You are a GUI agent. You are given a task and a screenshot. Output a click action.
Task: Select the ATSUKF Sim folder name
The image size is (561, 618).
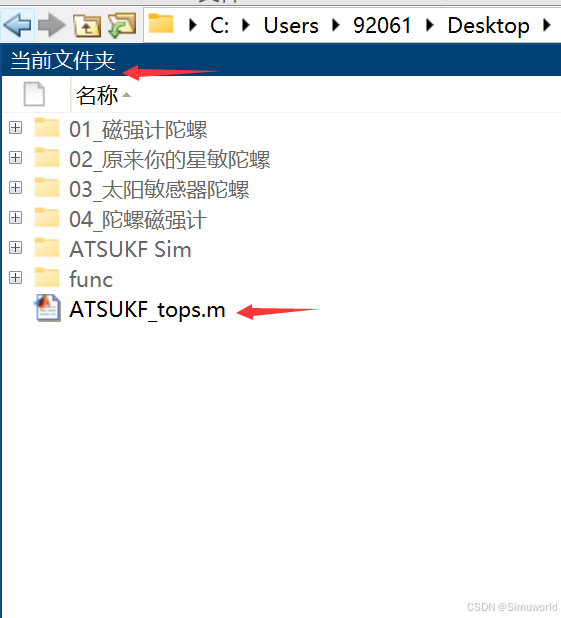[x=130, y=249]
